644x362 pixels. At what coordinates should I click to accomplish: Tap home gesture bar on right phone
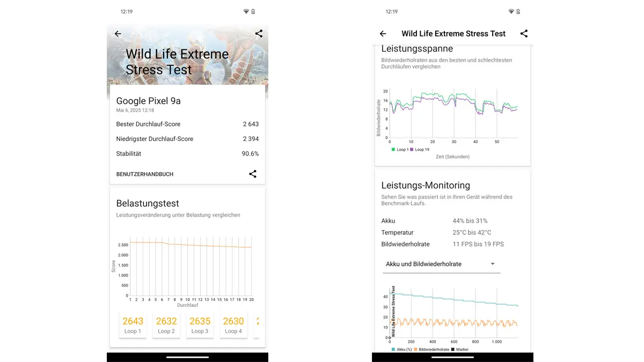point(452,357)
